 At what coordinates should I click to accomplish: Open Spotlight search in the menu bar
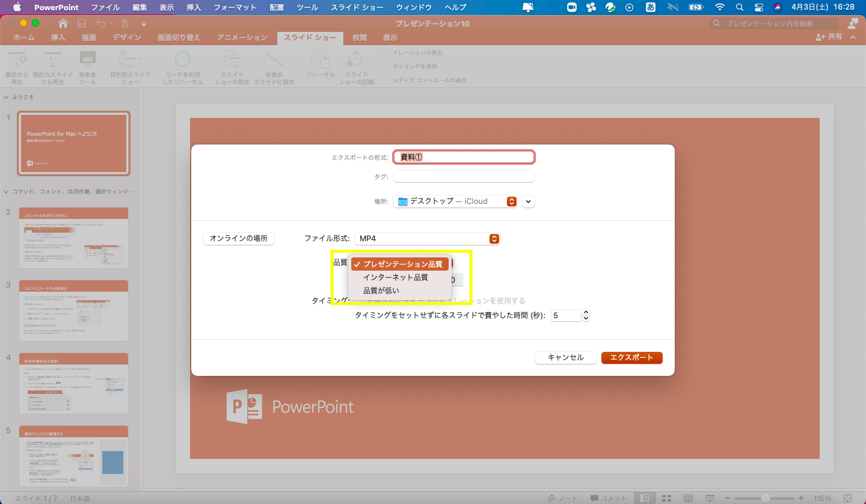pyautogui.click(x=740, y=7)
